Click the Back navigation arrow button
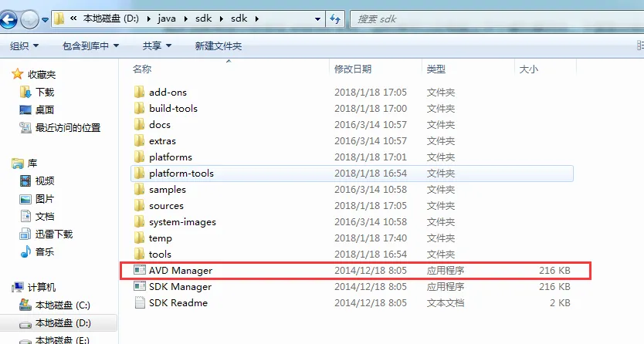This screenshot has height=344, width=644. coord(8,19)
